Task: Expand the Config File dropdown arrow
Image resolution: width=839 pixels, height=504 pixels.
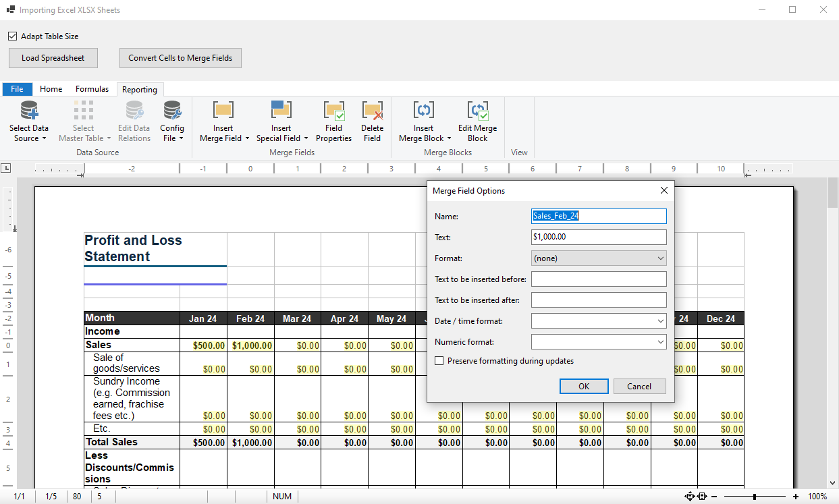Action: pos(182,139)
